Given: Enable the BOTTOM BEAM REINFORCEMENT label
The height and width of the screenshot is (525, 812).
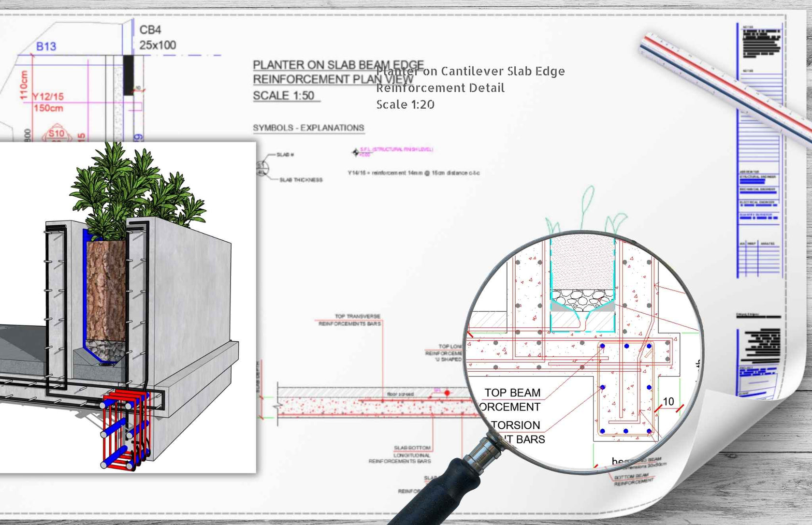Looking at the screenshot, I should 633,480.
